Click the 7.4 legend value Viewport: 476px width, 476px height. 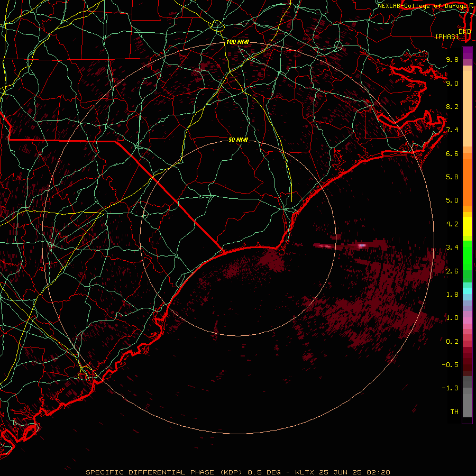coord(452,130)
